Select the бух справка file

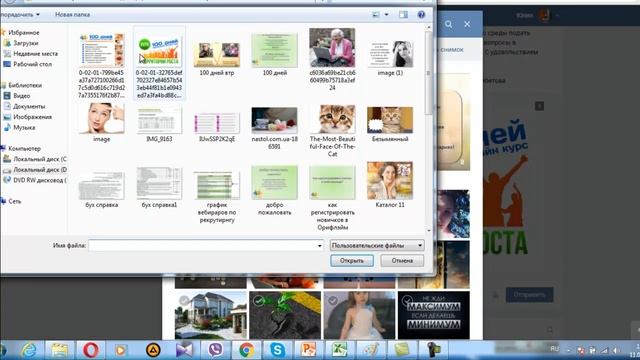tap(101, 189)
